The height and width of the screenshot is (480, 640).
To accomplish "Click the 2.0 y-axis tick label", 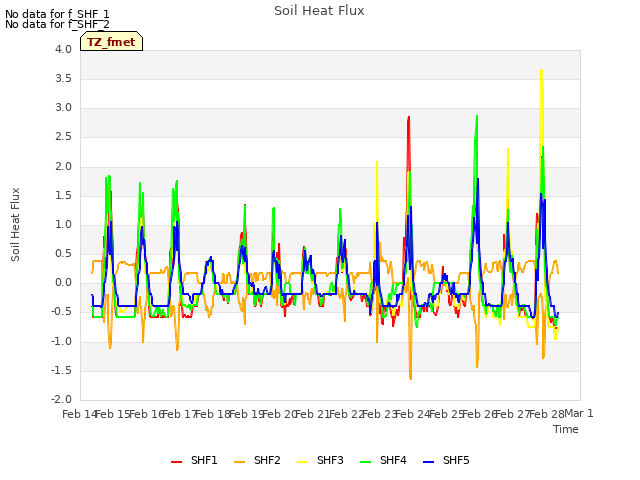I will (63, 167).
